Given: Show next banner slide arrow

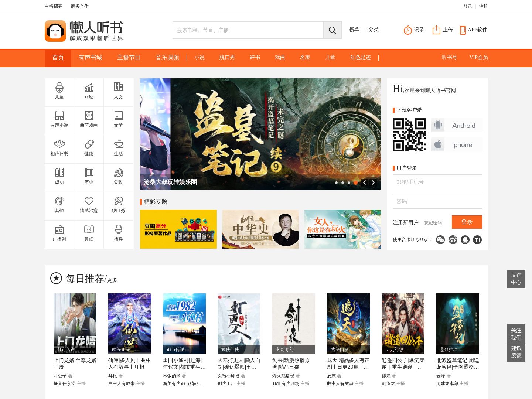Looking at the screenshot, I should pos(374,183).
